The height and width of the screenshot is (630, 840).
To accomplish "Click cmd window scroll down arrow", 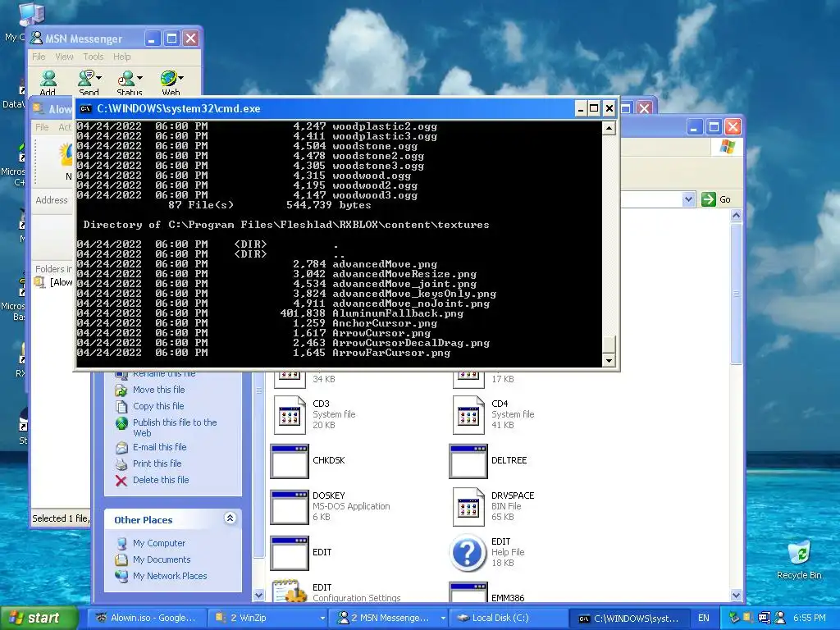I will point(609,361).
